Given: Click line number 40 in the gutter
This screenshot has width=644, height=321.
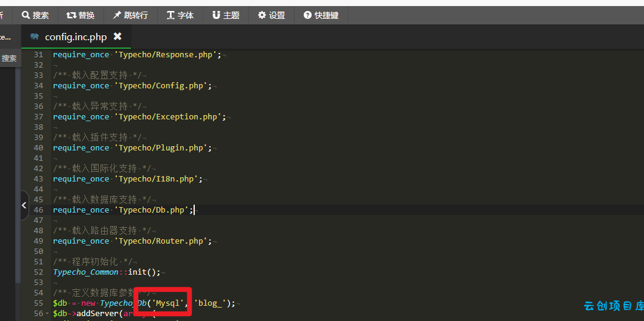Looking at the screenshot, I should pos(38,147).
